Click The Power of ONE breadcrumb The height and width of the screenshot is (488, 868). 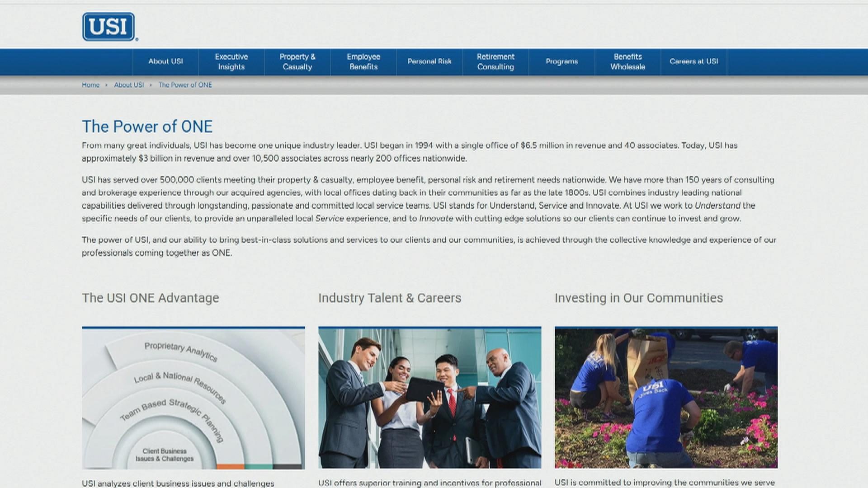coord(185,85)
